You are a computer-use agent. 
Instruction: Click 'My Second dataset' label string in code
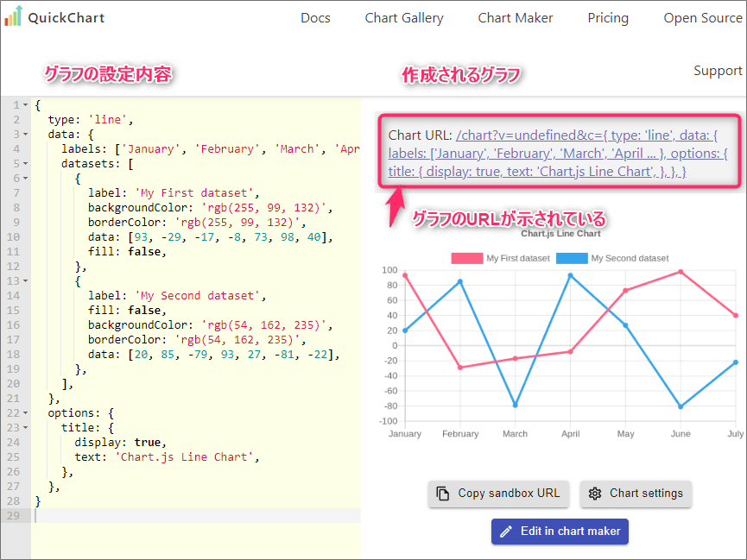click(197, 296)
